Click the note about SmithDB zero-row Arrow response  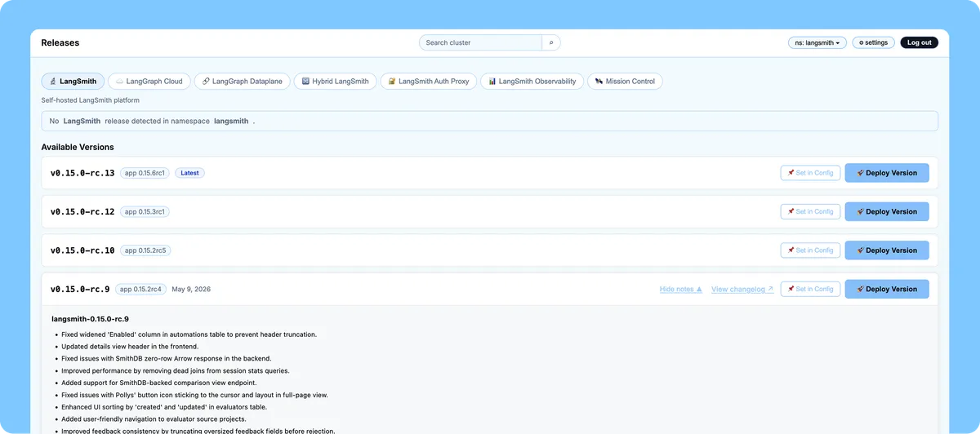[166, 358]
